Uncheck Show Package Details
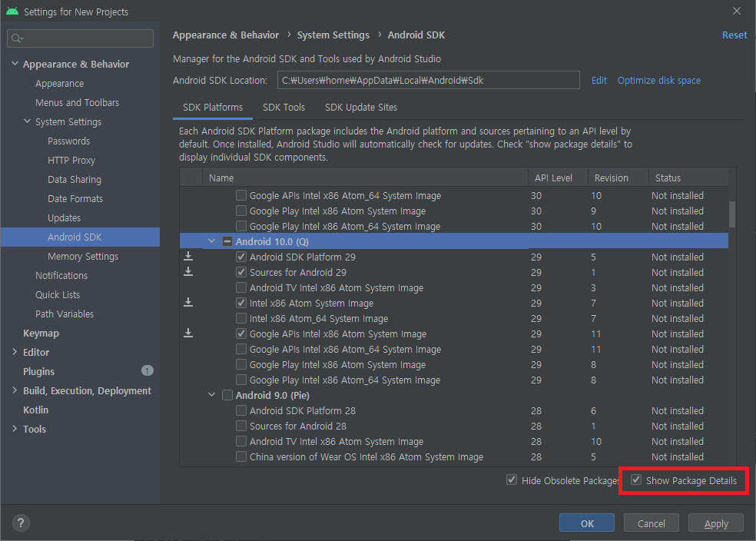 click(x=636, y=480)
